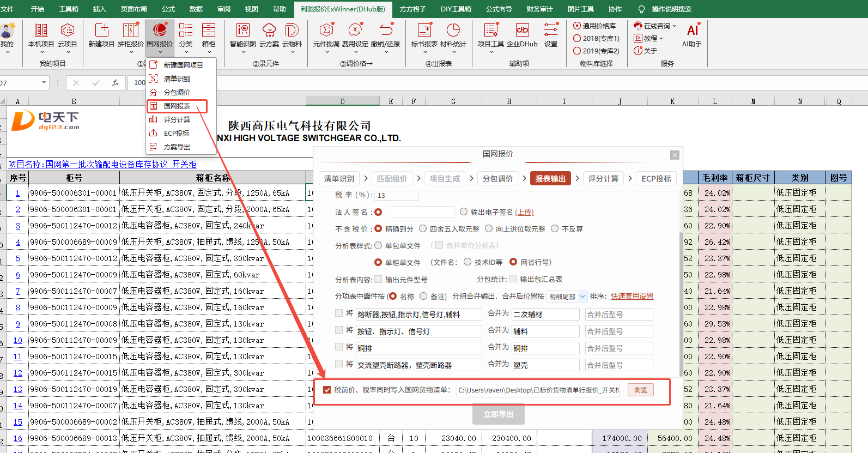Click the formula bar fx insert function icon
This screenshot has height=453, width=868.
coord(116,83)
